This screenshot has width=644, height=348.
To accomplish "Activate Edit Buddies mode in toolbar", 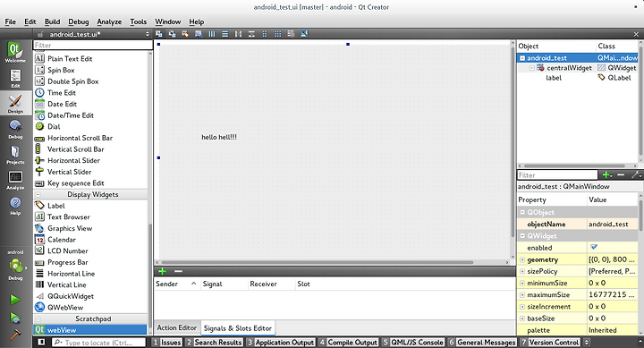I will (185, 34).
